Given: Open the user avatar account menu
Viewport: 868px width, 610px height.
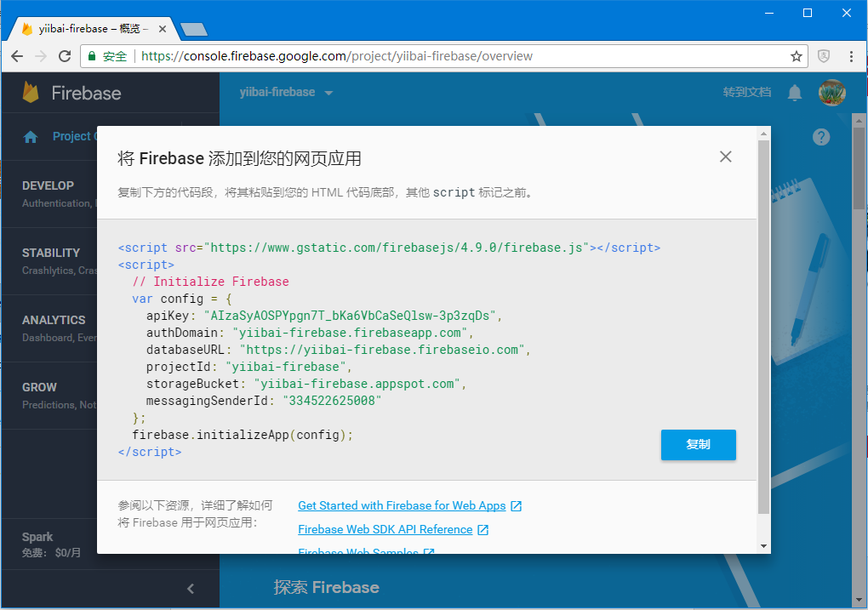Looking at the screenshot, I should coord(832,93).
